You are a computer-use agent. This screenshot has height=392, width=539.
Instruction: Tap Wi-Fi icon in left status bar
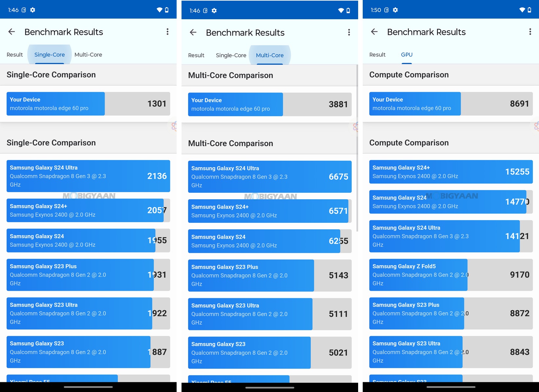160,10
